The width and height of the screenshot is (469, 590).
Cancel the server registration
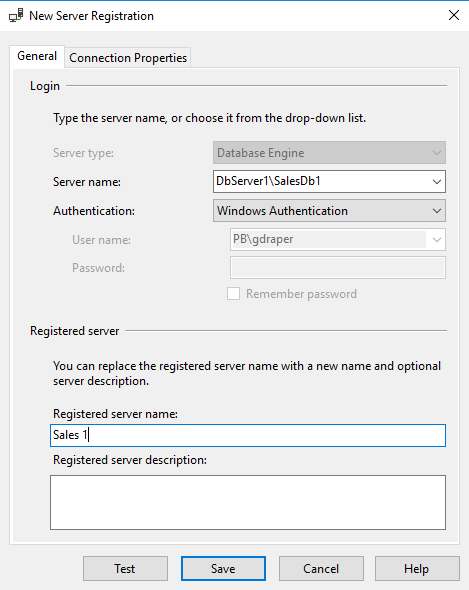321,569
